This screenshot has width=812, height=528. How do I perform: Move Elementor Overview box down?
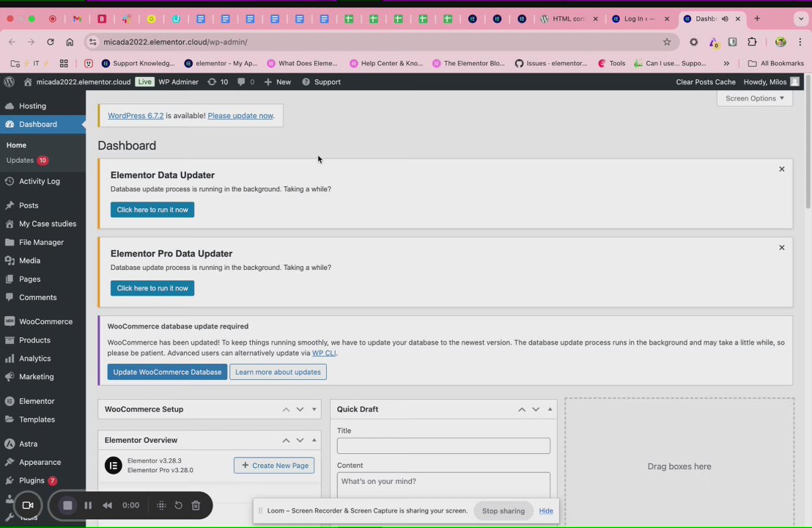[x=300, y=441]
